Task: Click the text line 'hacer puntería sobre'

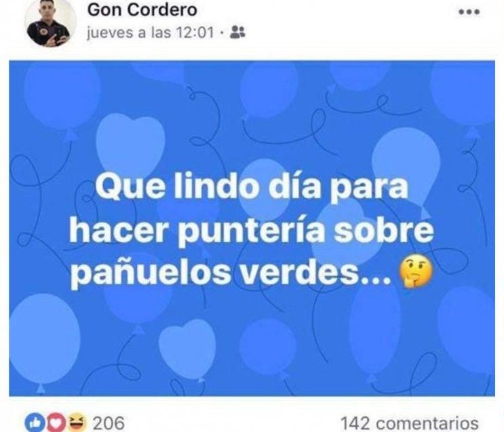Action: click(x=252, y=230)
